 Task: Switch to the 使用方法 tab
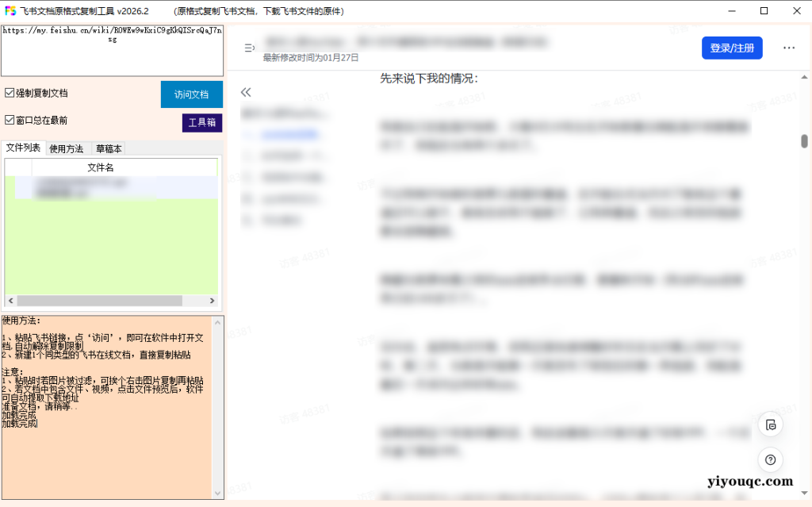(67, 148)
